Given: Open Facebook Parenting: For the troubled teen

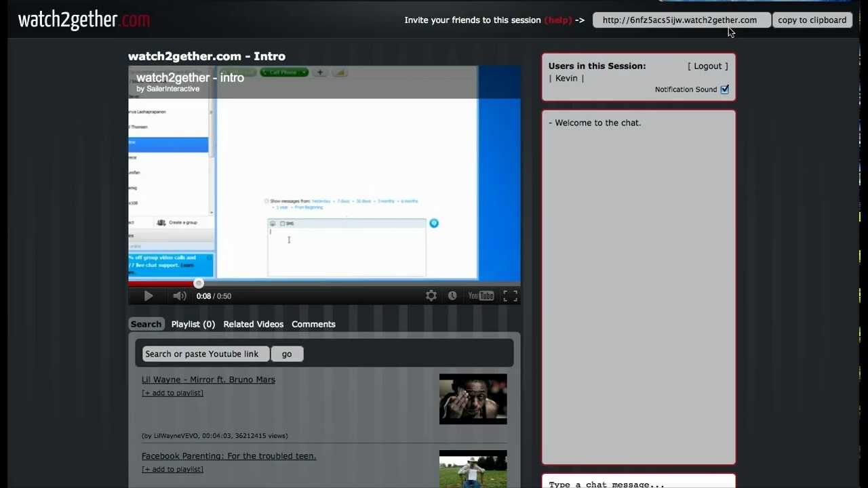Looking at the screenshot, I should (x=229, y=456).
